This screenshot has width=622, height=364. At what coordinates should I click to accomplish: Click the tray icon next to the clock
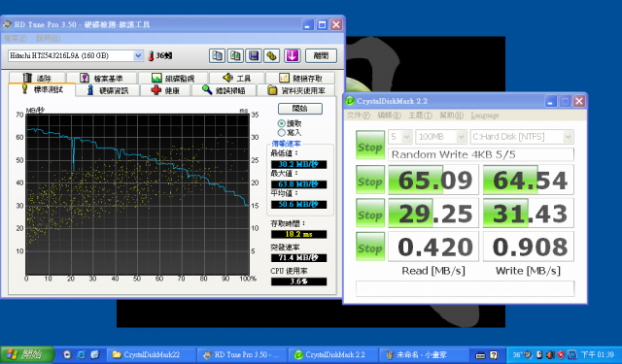(x=571, y=355)
